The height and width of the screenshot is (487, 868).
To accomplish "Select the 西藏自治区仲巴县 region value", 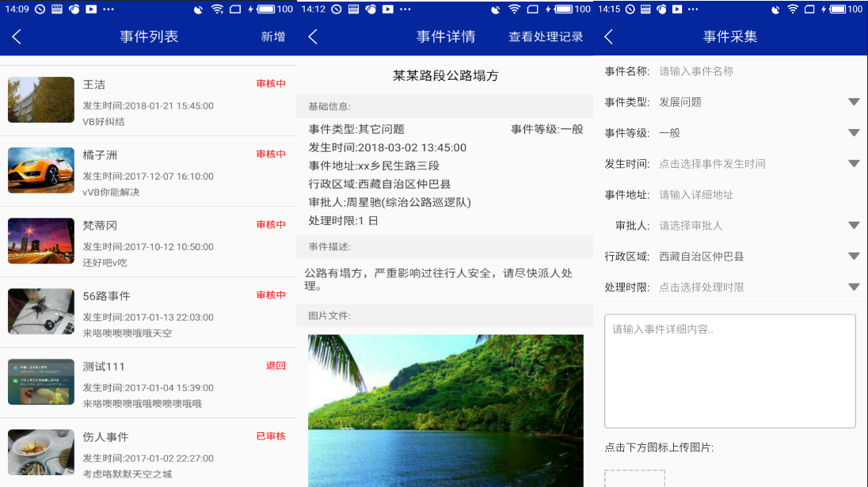I will click(702, 257).
